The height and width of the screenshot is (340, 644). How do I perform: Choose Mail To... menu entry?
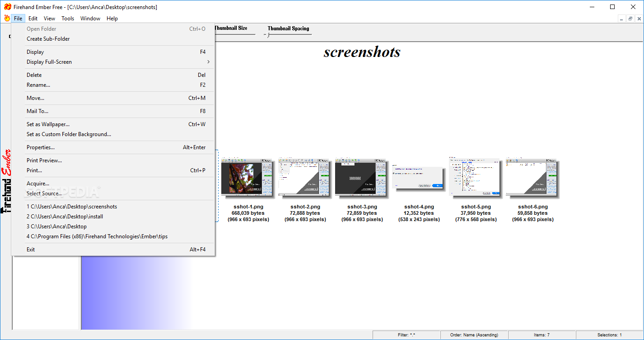[x=113, y=111]
